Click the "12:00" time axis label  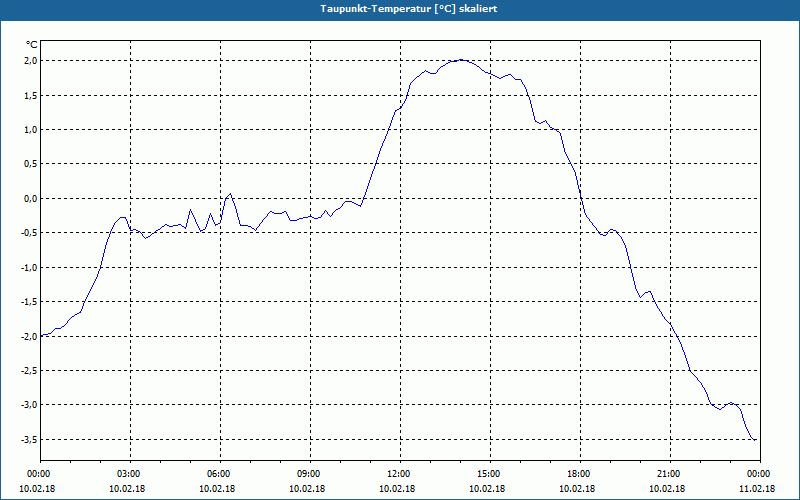pos(397,474)
